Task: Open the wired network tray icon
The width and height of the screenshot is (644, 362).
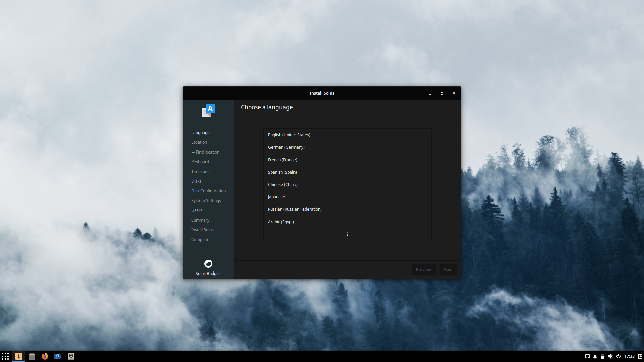Action: tap(587, 356)
